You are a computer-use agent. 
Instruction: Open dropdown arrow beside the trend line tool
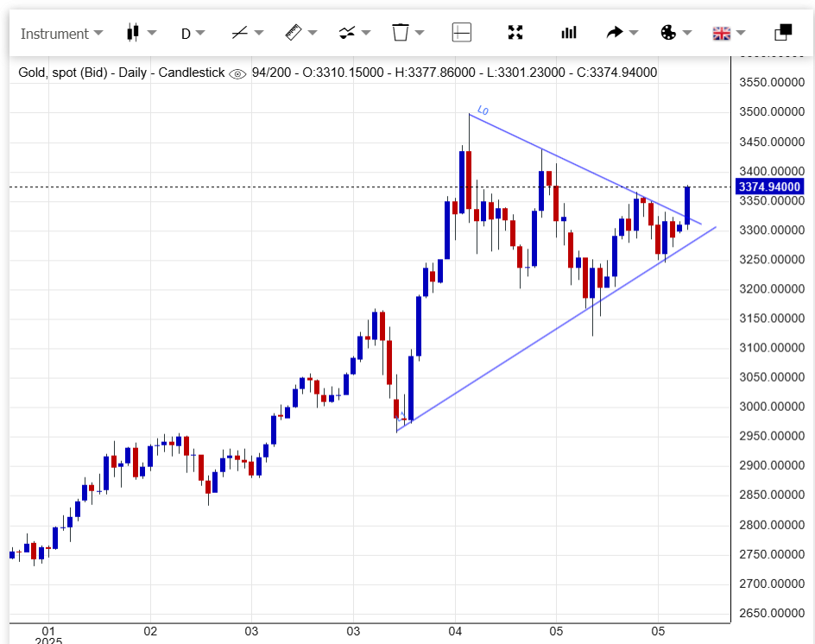[x=260, y=34]
